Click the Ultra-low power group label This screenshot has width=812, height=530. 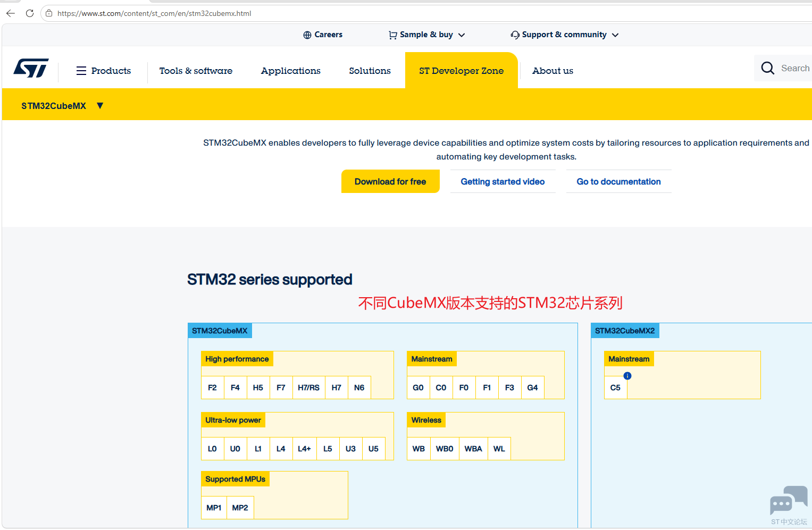pyautogui.click(x=233, y=420)
